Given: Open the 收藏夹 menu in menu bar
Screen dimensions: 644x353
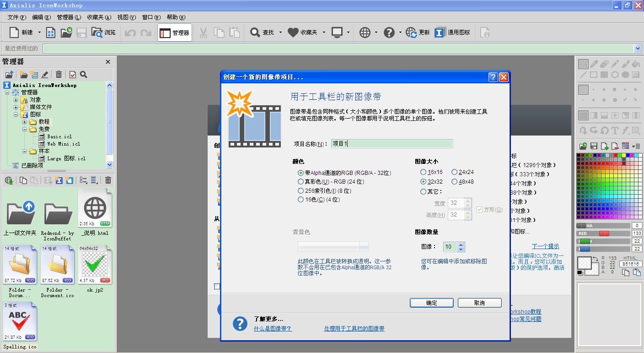Looking at the screenshot, I should [99, 17].
